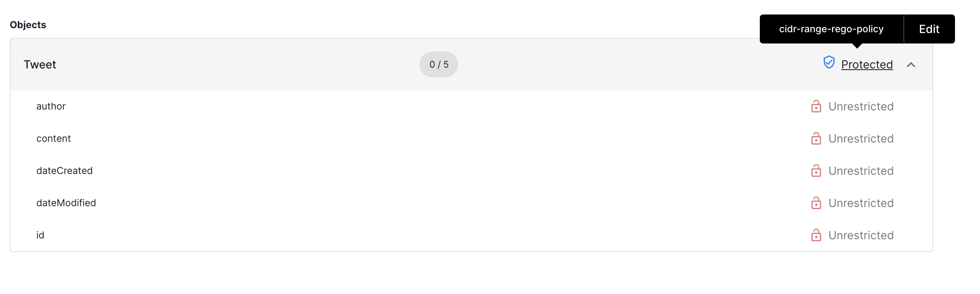This screenshot has width=980, height=294.
Task: Click Edit in the policy tooltip
Action: [929, 29]
